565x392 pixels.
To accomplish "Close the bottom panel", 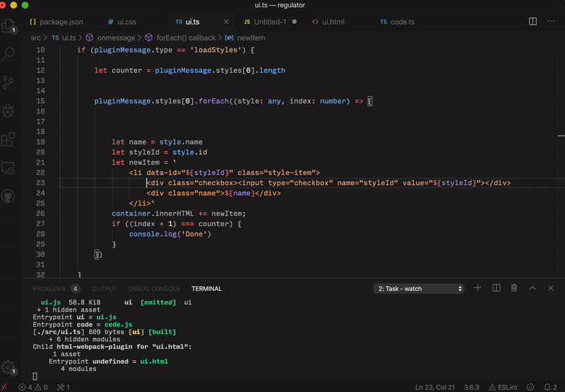I will (551, 288).
